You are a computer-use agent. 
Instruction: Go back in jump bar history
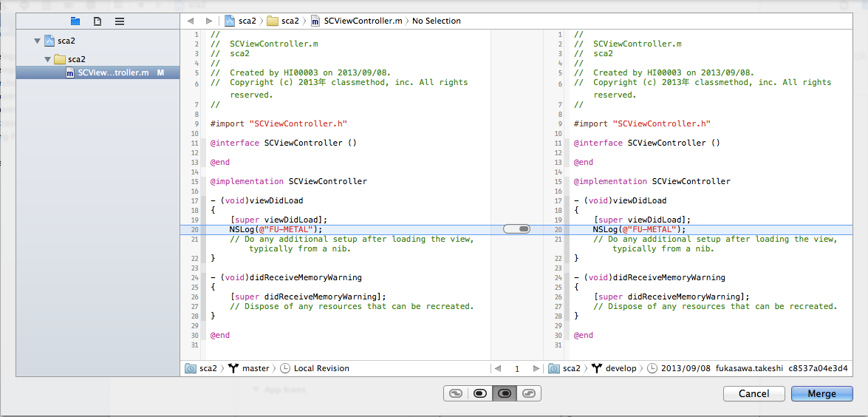(x=191, y=21)
